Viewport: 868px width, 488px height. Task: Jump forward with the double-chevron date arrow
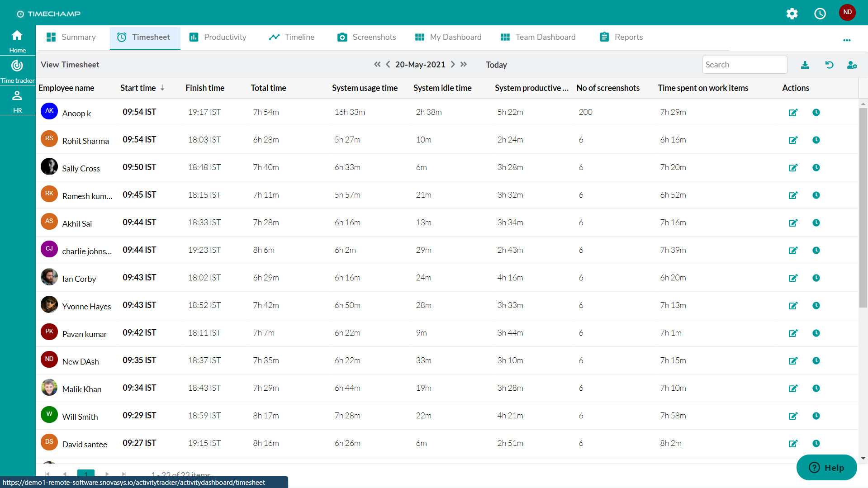pyautogui.click(x=463, y=64)
